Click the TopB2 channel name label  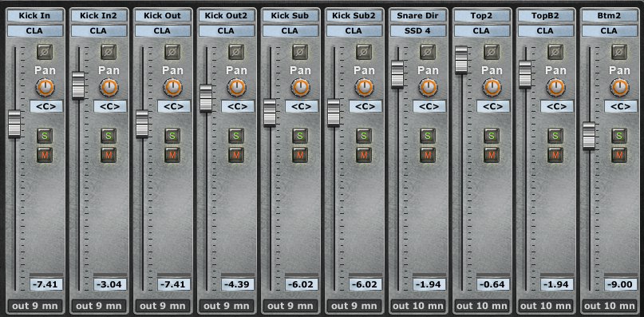tap(545, 16)
